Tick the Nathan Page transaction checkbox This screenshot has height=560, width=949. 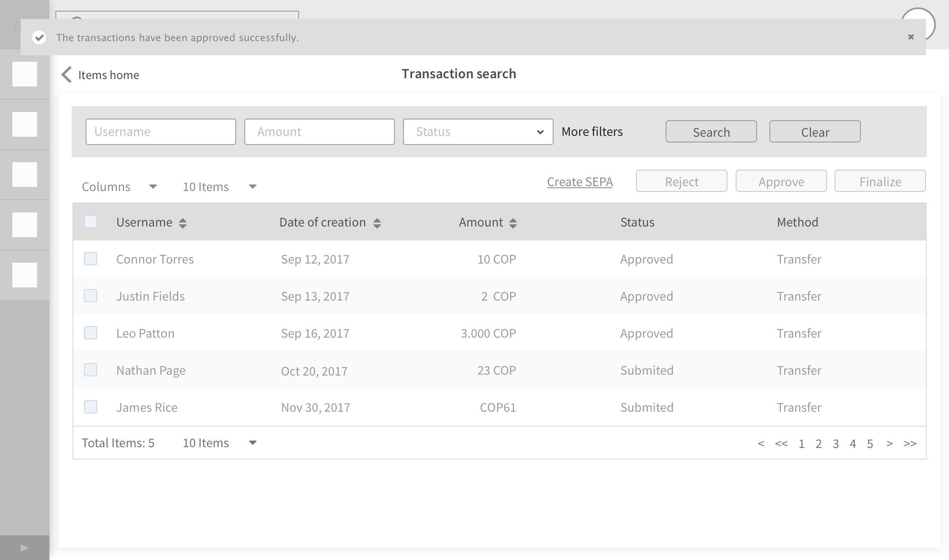tap(91, 370)
